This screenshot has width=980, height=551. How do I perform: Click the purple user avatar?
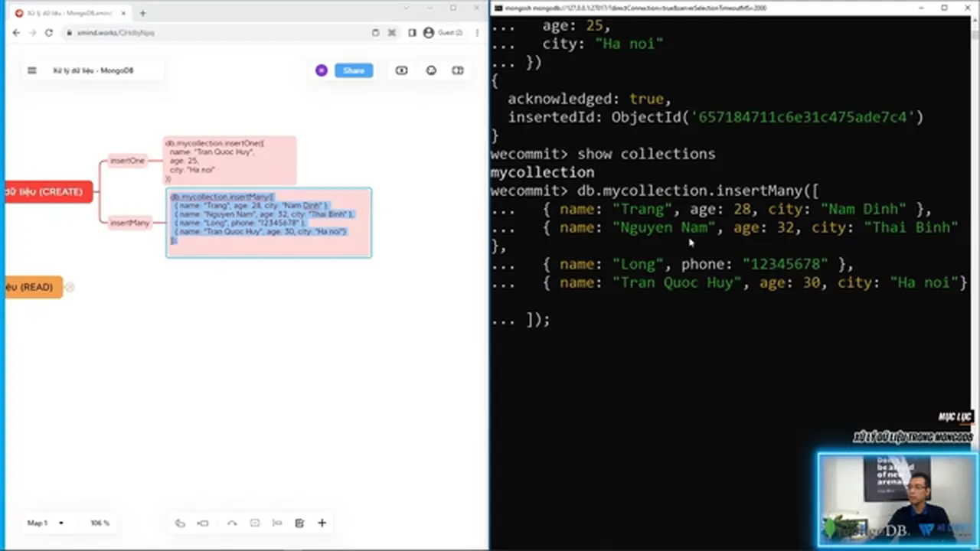322,70
